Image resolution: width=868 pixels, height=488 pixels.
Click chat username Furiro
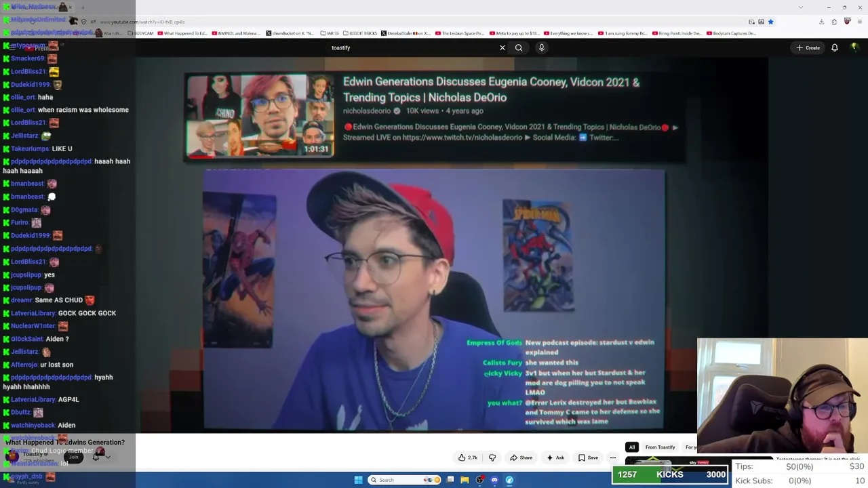point(20,222)
